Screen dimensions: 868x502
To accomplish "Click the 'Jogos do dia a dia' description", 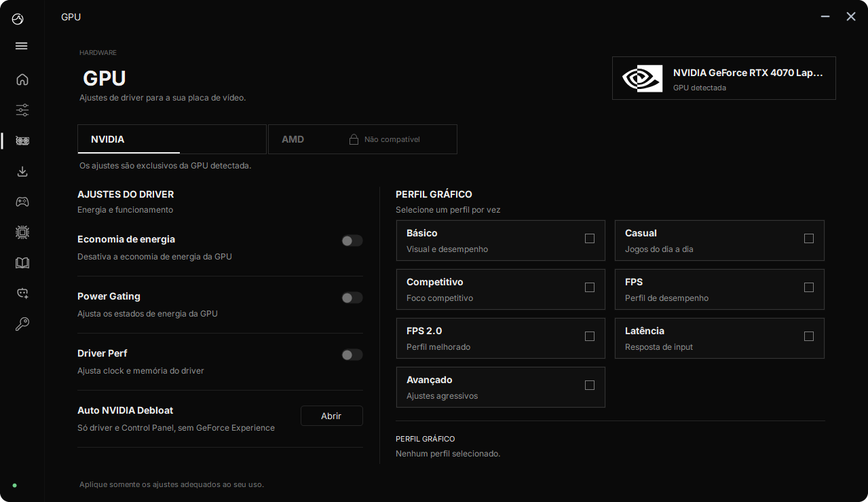I will pos(659,249).
